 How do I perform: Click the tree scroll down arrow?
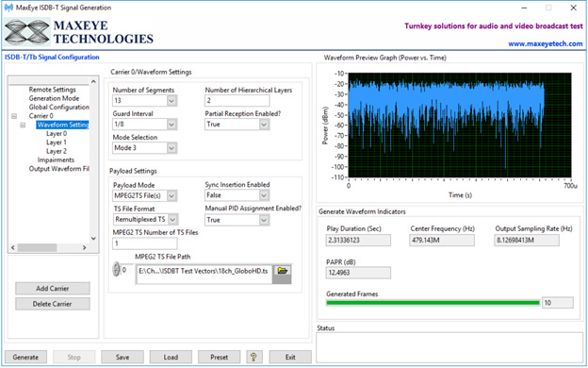coord(93,238)
